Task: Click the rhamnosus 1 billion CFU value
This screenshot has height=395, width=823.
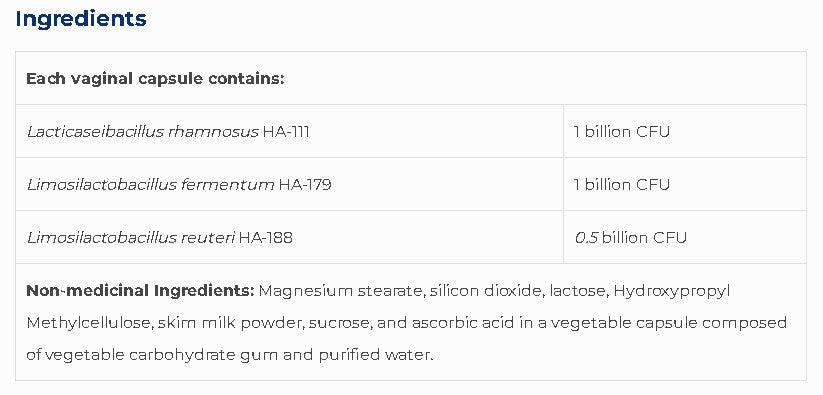Action: tap(622, 131)
